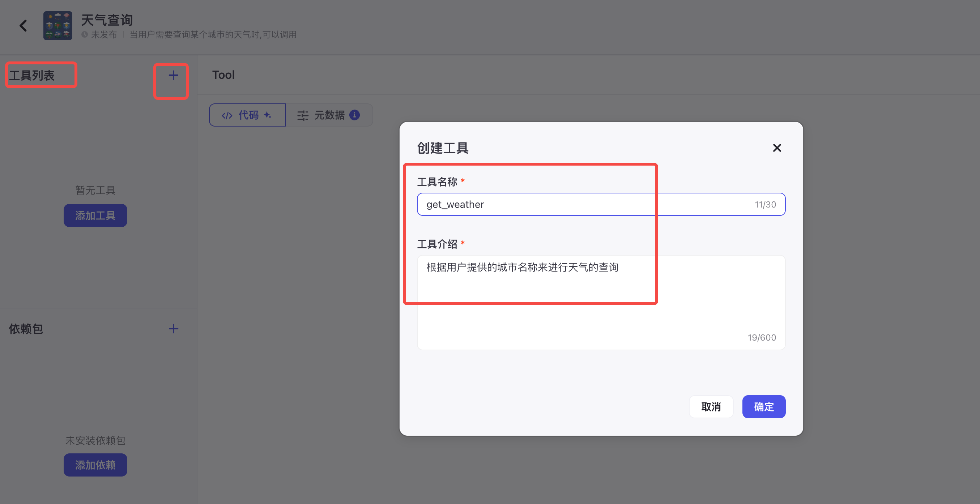Click the 添加工具 button

(x=95, y=215)
